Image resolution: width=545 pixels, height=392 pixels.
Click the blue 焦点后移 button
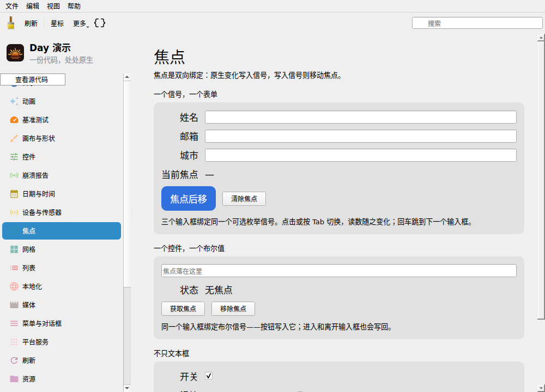pyautogui.click(x=189, y=199)
